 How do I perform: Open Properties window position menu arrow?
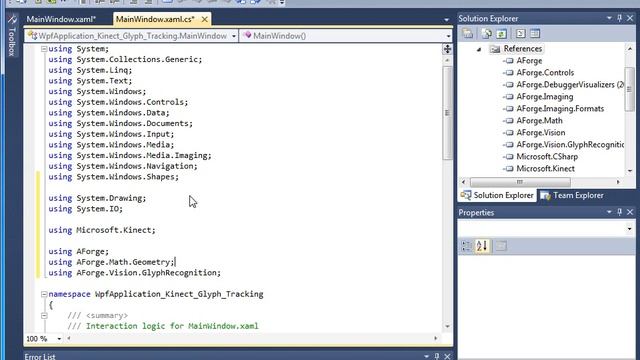pyautogui.click(x=609, y=212)
